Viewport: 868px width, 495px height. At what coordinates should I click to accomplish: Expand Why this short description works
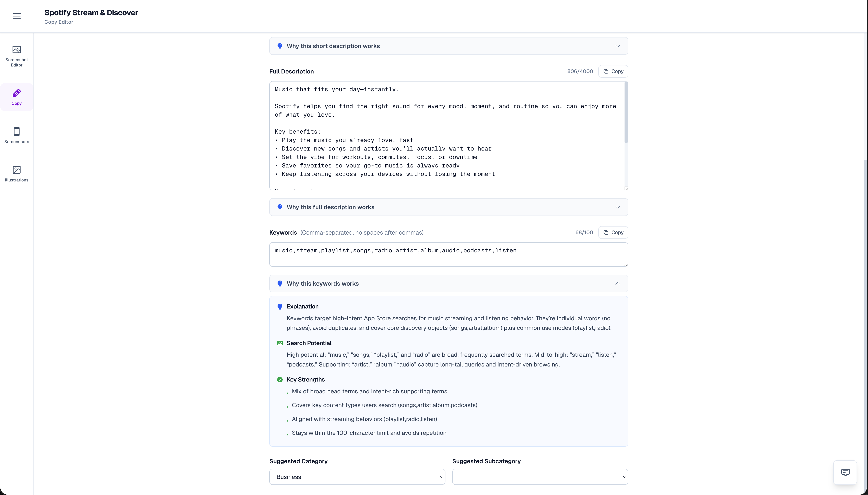449,46
